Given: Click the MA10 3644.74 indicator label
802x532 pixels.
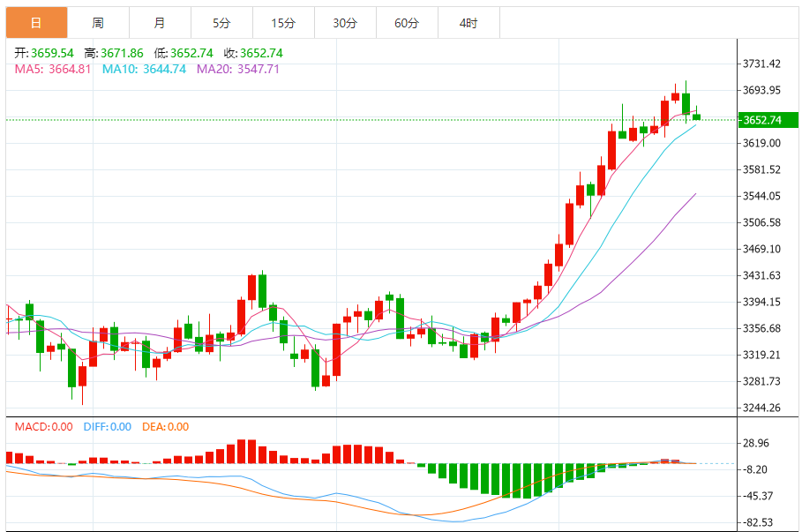Looking at the screenshot, I should (145, 69).
